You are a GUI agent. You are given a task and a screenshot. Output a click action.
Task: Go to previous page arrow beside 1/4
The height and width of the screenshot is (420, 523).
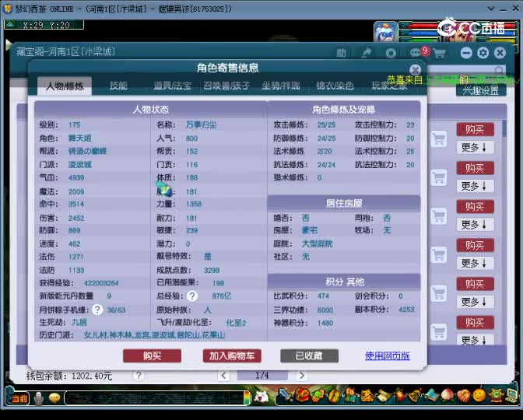[x=223, y=376]
